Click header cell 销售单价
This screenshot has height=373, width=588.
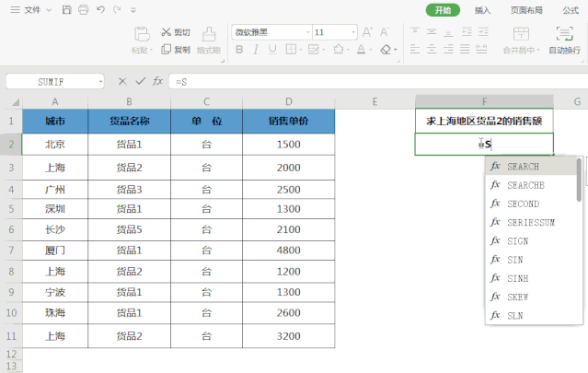(x=288, y=122)
